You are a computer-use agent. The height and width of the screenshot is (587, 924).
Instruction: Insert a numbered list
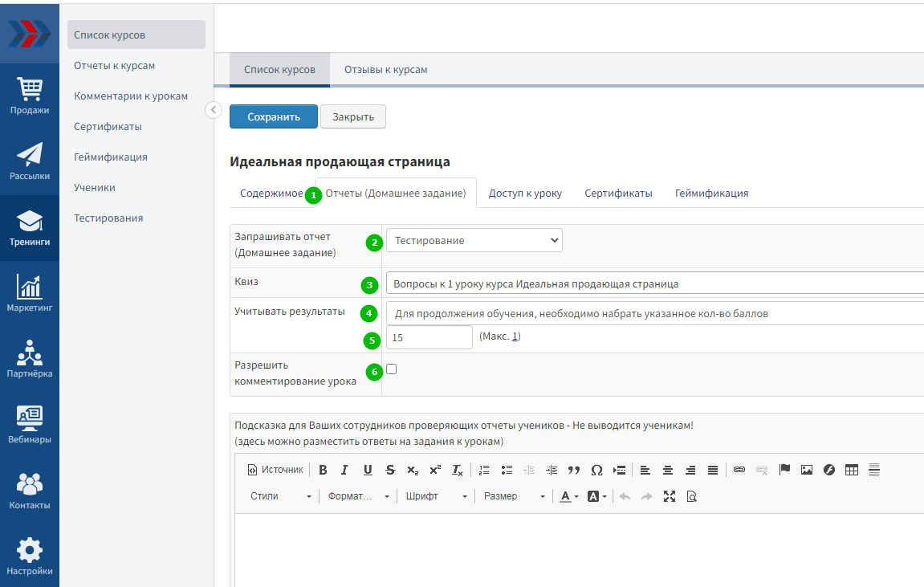point(484,470)
